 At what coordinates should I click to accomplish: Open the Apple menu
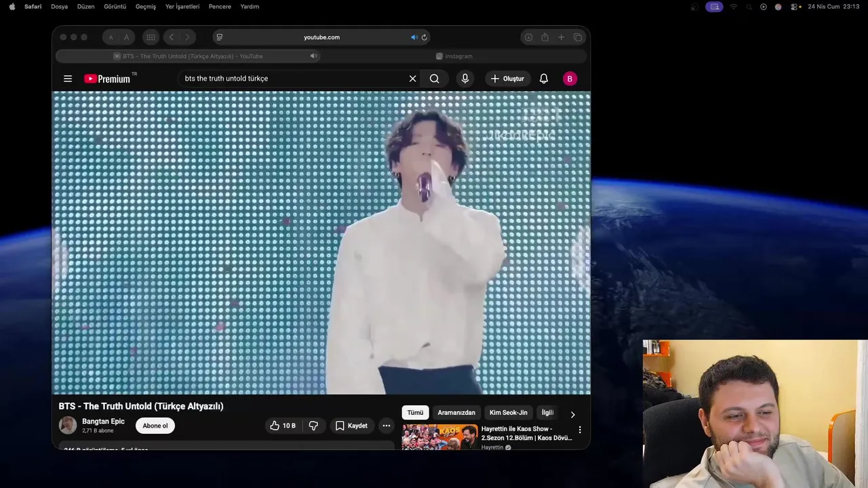tap(12, 7)
